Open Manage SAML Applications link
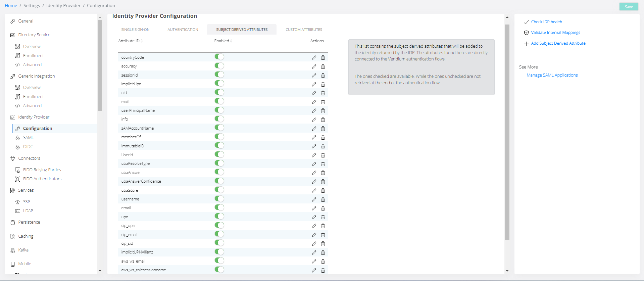The image size is (644, 281). [x=552, y=75]
